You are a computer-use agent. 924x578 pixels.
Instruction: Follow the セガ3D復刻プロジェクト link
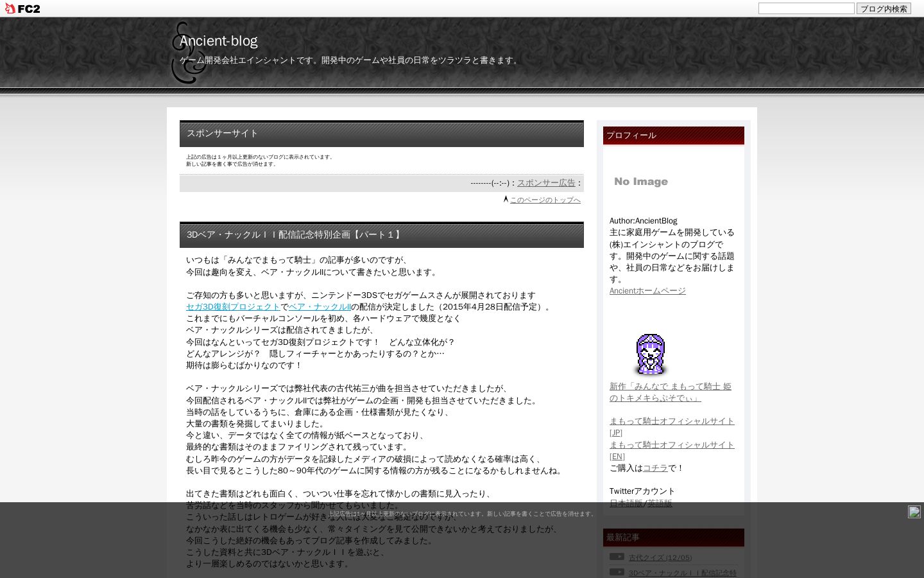tap(233, 307)
